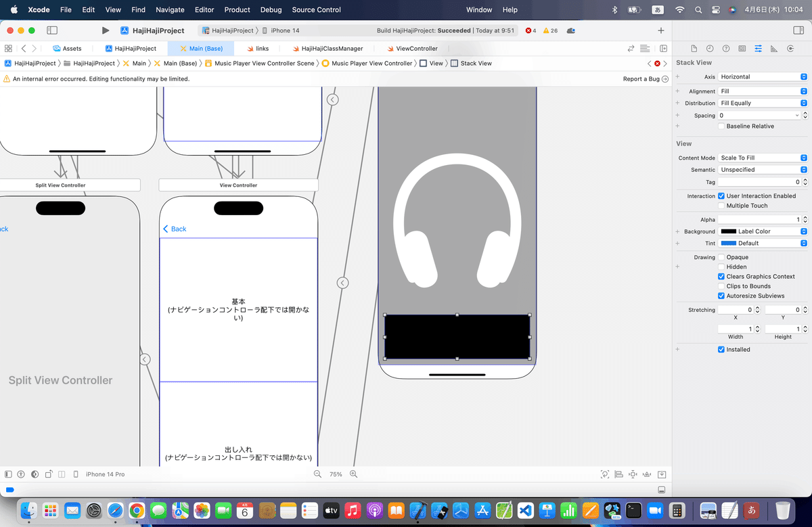Open the Editor menu
Viewport: 812px width, 527px height.
tap(204, 9)
